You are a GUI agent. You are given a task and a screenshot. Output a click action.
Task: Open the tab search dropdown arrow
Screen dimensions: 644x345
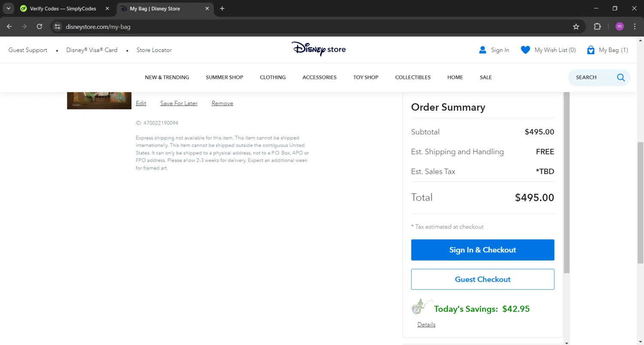8,9
